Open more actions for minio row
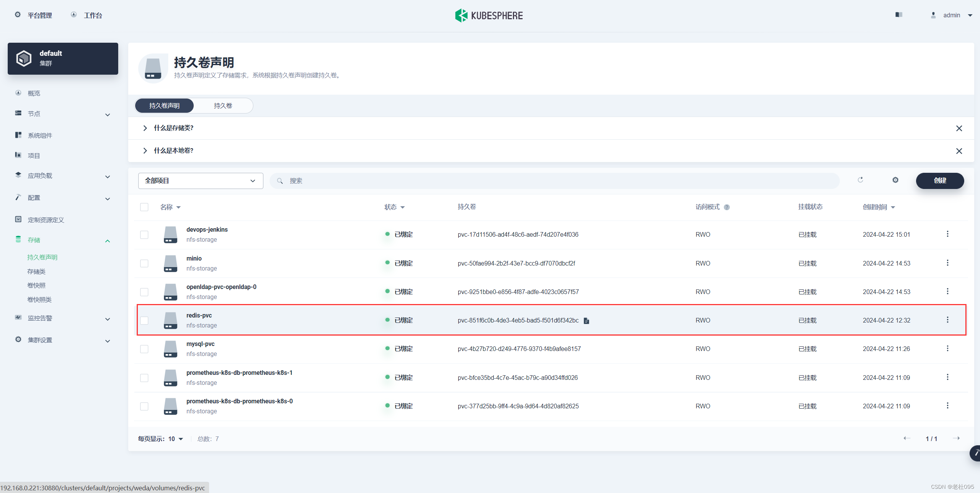This screenshot has width=980, height=493. [x=947, y=263]
